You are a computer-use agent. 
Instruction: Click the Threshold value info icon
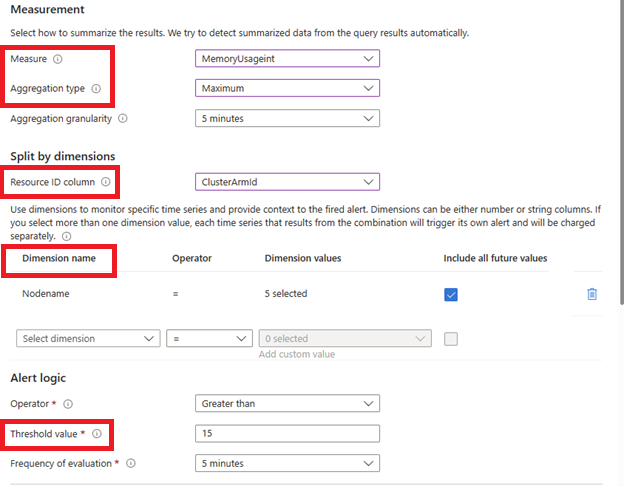click(x=96, y=434)
